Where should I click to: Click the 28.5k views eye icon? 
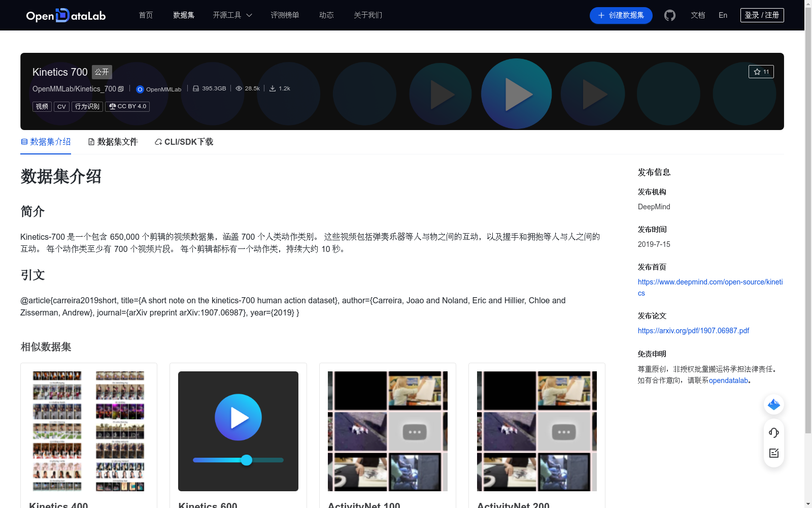[x=239, y=88]
